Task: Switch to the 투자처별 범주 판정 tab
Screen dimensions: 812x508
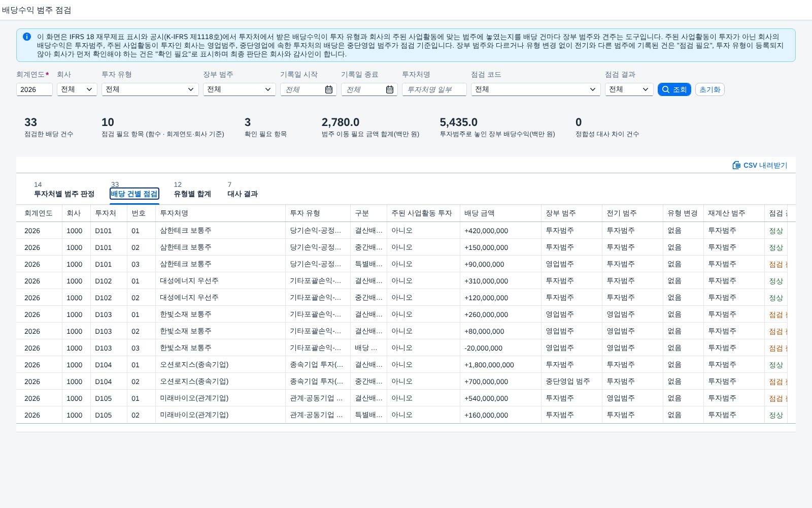Action: point(64,194)
